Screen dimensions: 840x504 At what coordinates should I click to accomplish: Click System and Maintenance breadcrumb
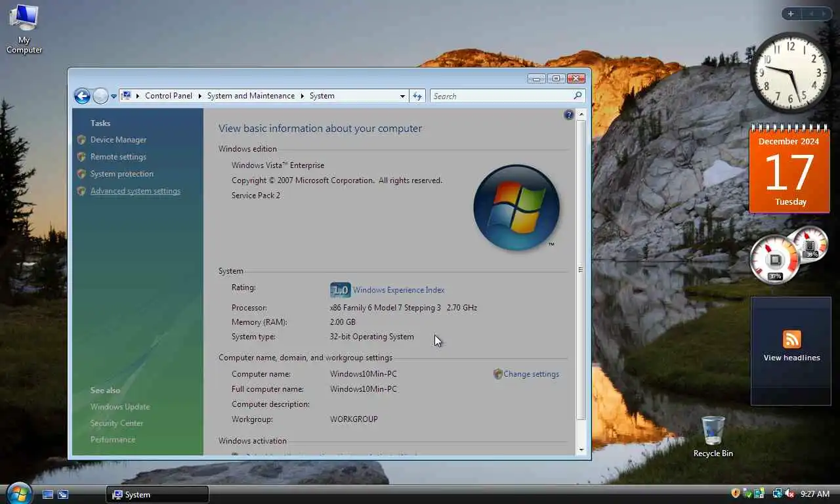[251, 96]
